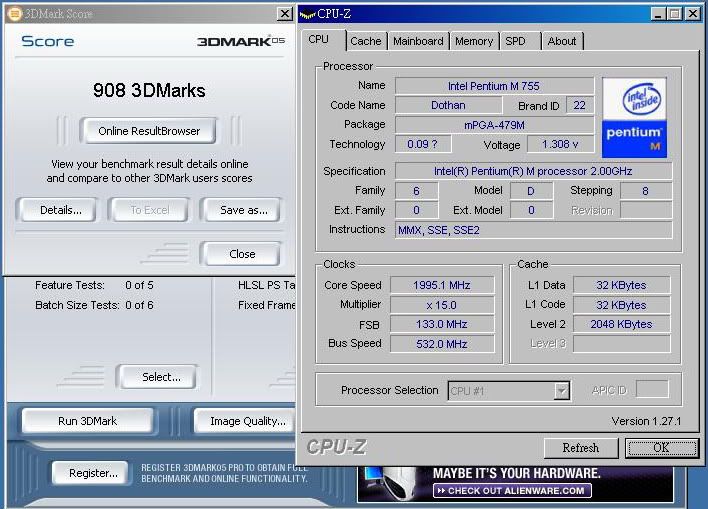Click the Close button in 3DMark Score
Image resolution: width=708 pixels, height=509 pixels.
[242, 254]
